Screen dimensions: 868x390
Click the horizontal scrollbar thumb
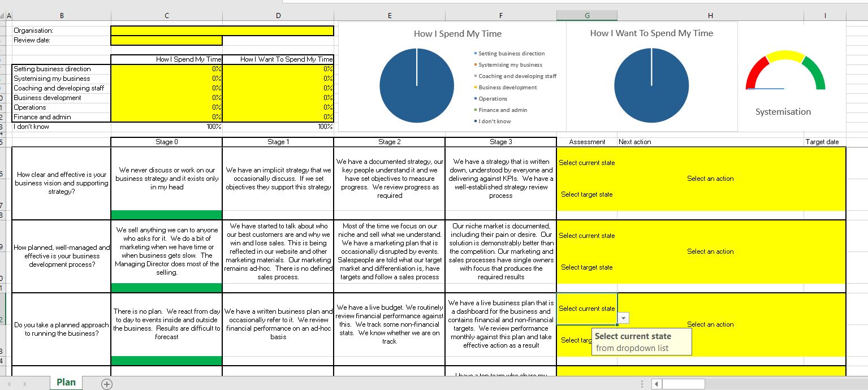coord(683,384)
